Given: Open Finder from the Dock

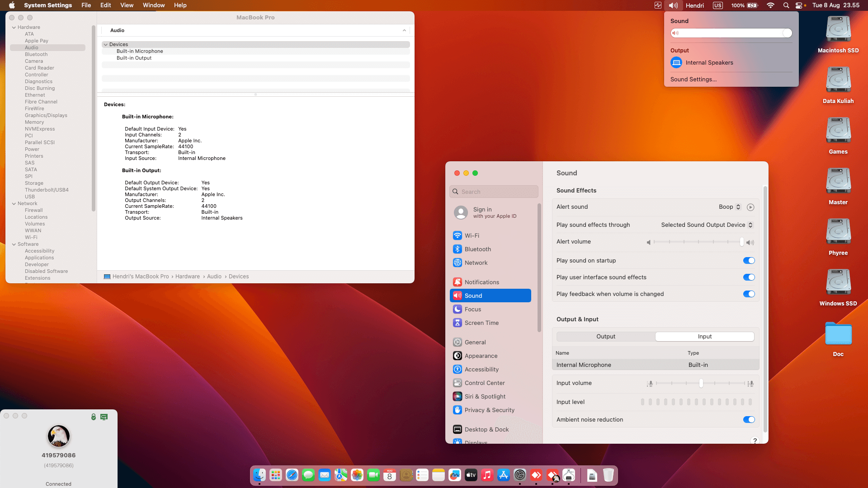Looking at the screenshot, I should (x=259, y=475).
